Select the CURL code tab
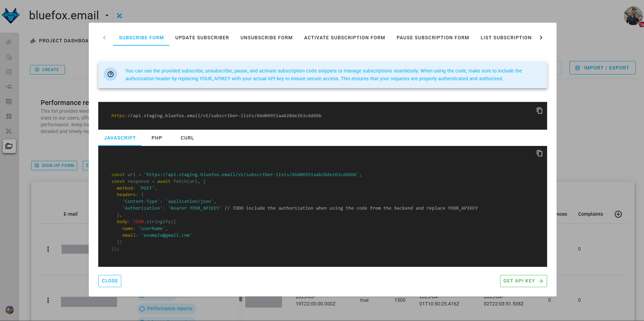This screenshot has width=644, height=321. (x=187, y=138)
